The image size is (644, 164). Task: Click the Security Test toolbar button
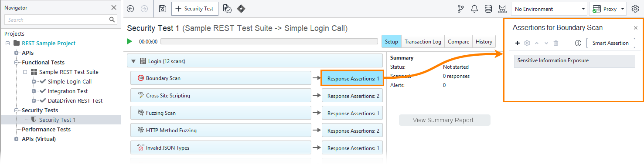click(194, 9)
